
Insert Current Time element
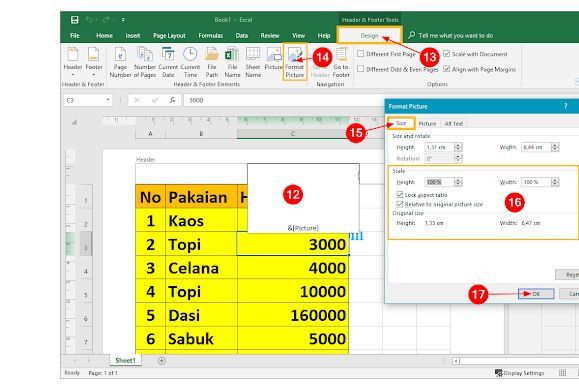(x=190, y=62)
